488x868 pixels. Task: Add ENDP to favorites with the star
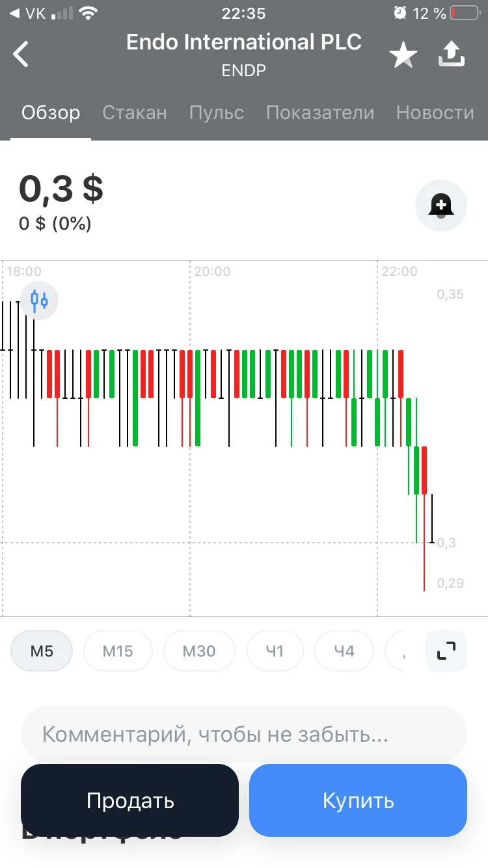pos(403,56)
